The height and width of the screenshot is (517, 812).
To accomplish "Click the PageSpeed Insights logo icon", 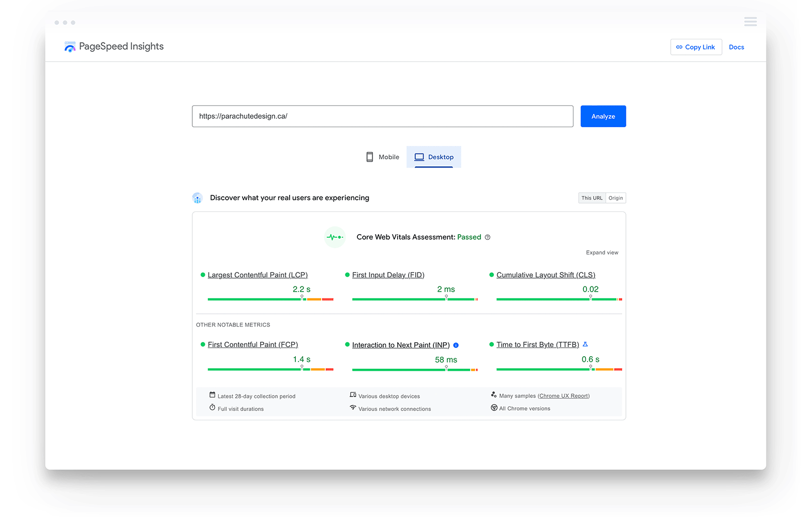I will click(x=70, y=47).
